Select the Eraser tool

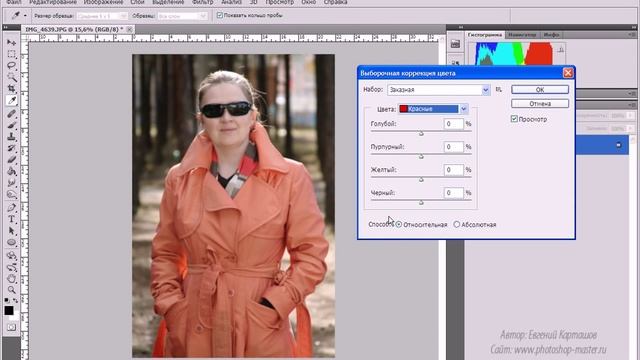pos(11,160)
